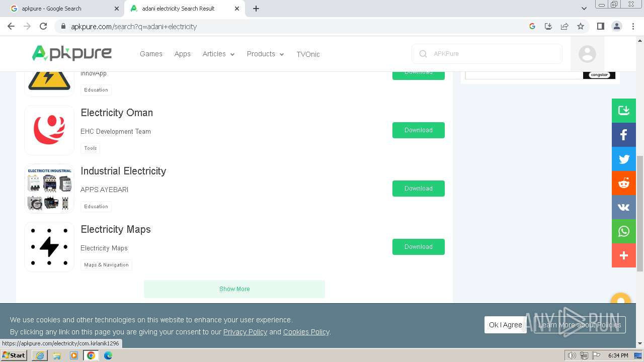The height and width of the screenshot is (362, 644).
Task: Share on VK via sidebar icon
Action: coord(624,207)
